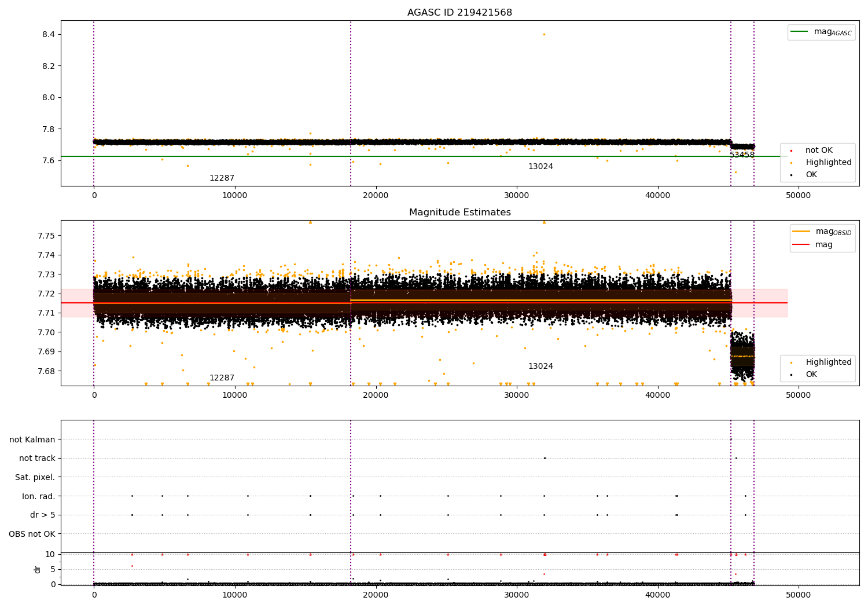Click OBSID annotation '13024' in Magnitude Estimates plot
868x608 pixels.
[x=540, y=367]
